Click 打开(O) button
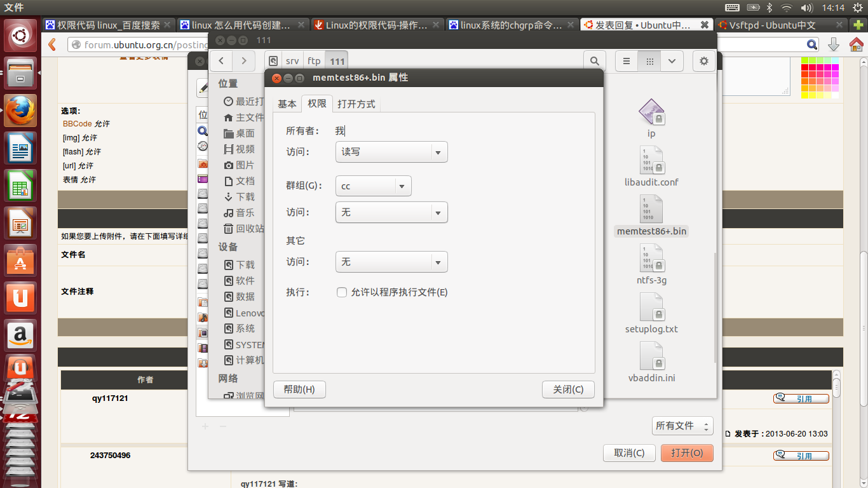This screenshot has width=868, height=488. [687, 453]
